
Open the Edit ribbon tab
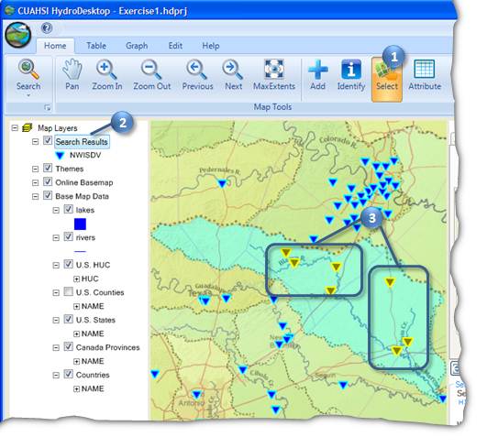pos(175,46)
